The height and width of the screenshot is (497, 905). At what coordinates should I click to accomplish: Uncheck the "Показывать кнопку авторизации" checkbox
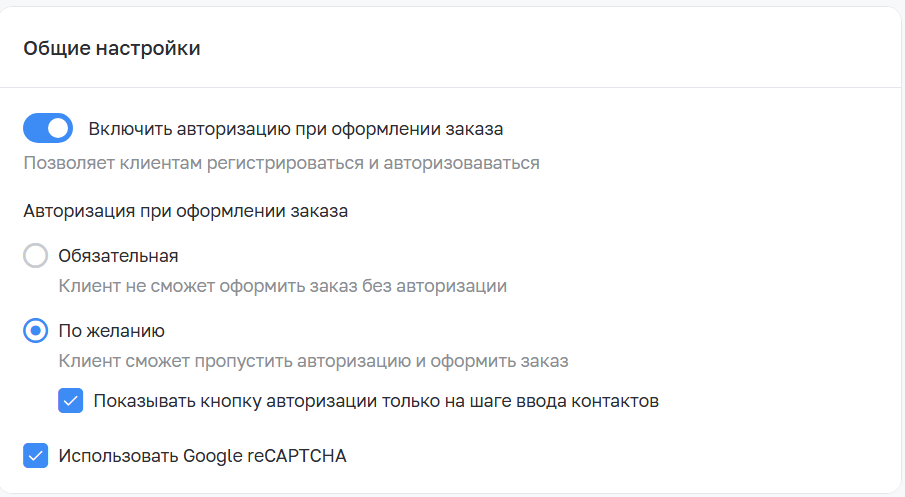(71, 402)
